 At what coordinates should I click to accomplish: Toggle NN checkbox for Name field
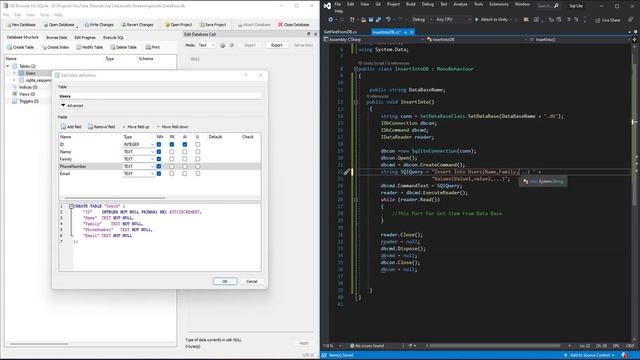point(159,152)
